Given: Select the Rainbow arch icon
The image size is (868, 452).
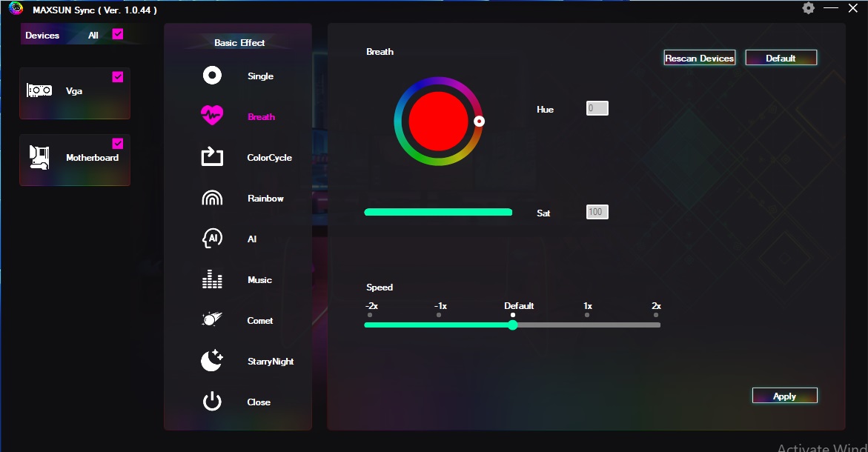Looking at the screenshot, I should (212, 198).
